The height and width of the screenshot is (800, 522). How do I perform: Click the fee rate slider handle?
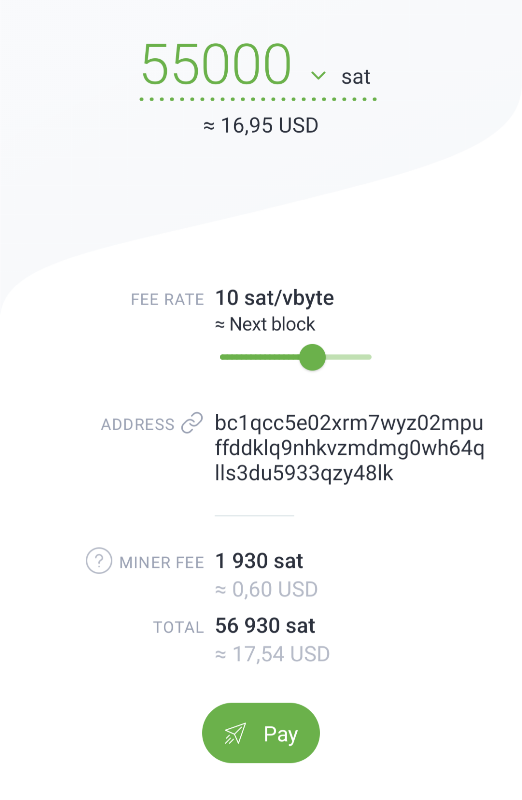(x=312, y=357)
